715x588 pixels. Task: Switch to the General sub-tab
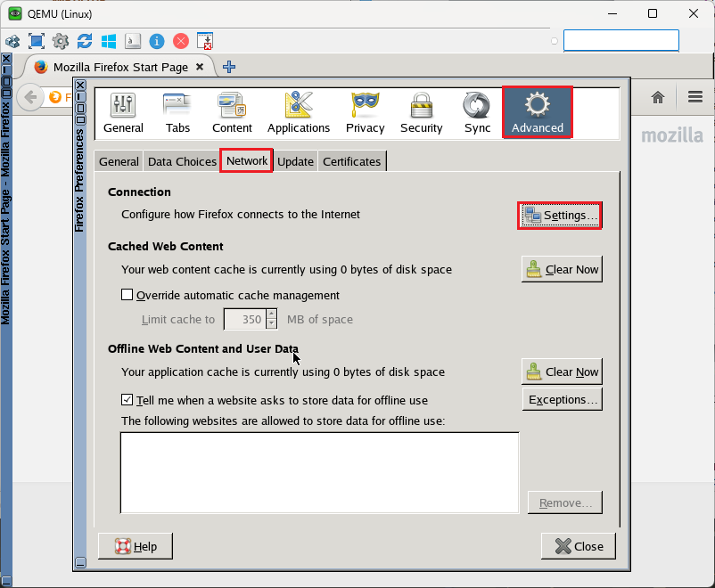tap(119, 161)
